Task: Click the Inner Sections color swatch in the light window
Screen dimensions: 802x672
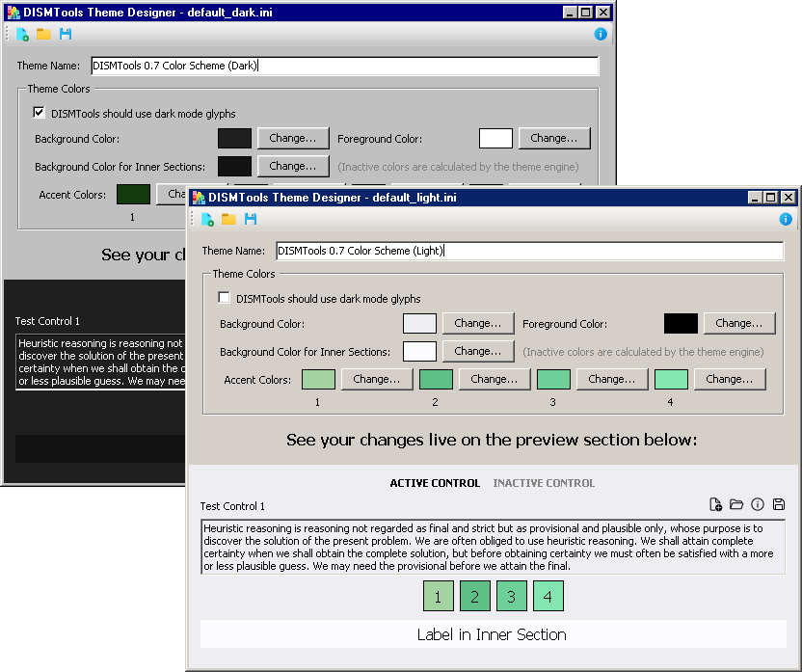Action: click(420, 352)
